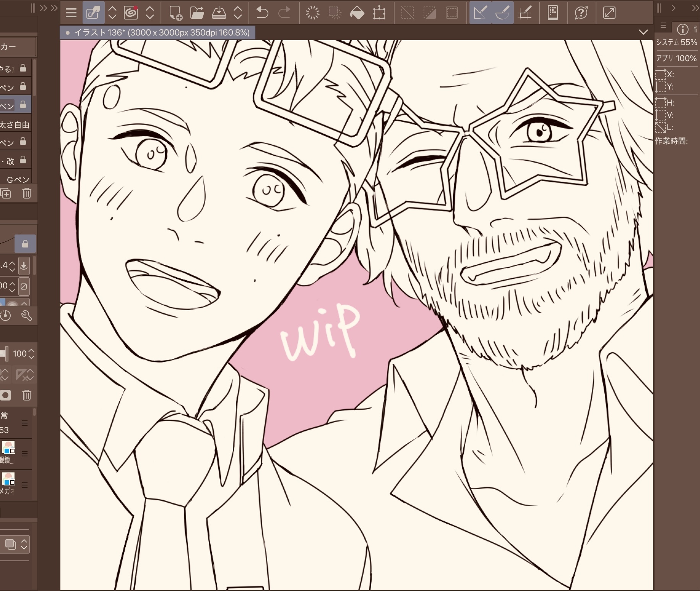Open the canvas tab list chevron
700x591 pixels.
click(643, 32)
